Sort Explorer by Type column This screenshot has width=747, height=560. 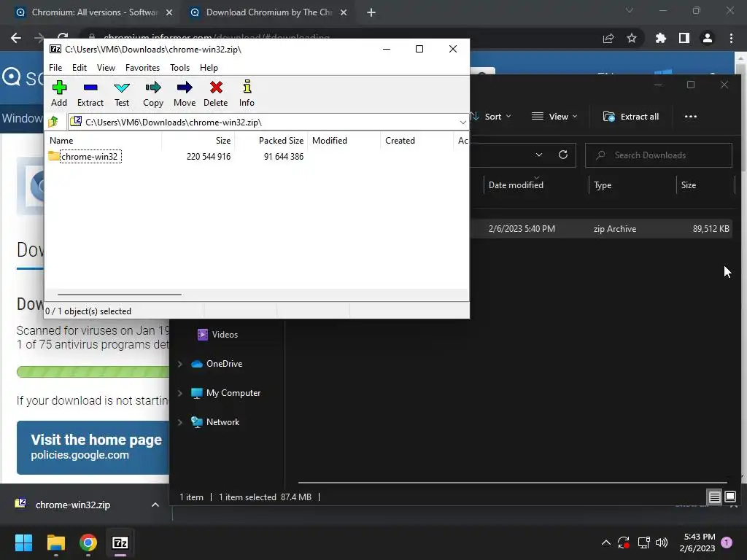(603, 185)
